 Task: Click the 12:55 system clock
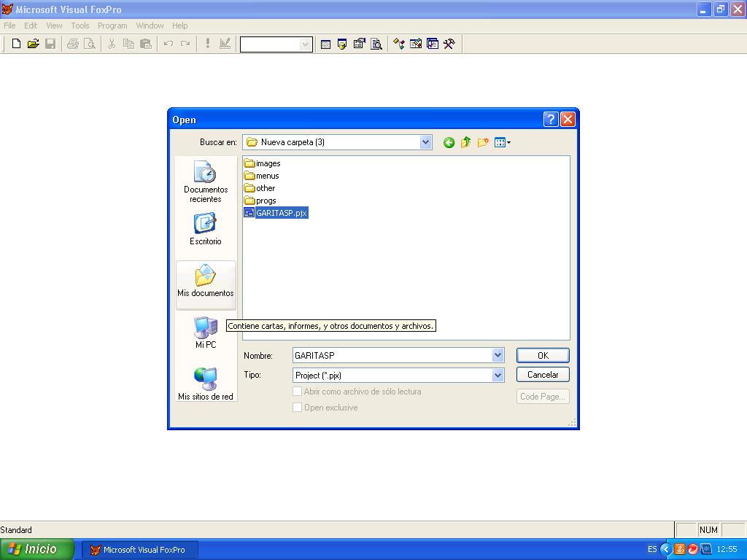[727, 550]
